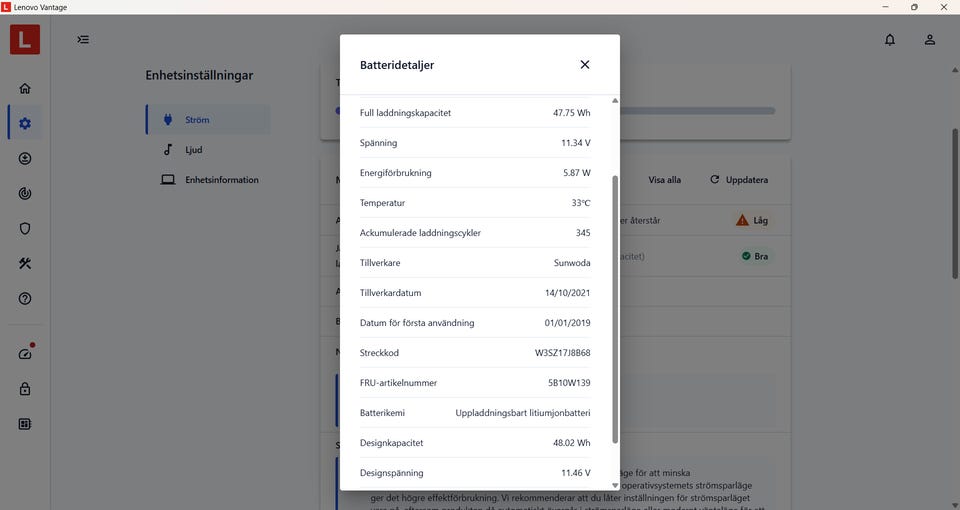Open system update download icon in sidebar
960x510 pixels.
click(25, 158)
